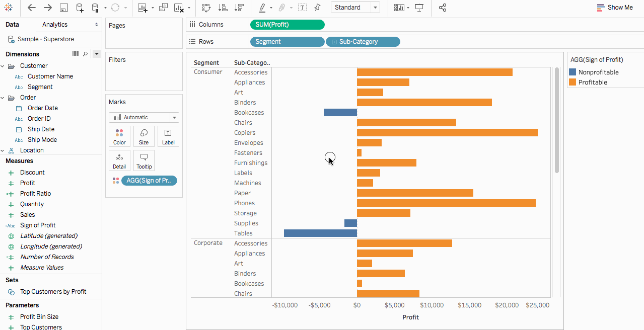The width and height of the screenshot is (644, 330).
Task: Open the Show Me panel
Action: click(x=614, y=8)
